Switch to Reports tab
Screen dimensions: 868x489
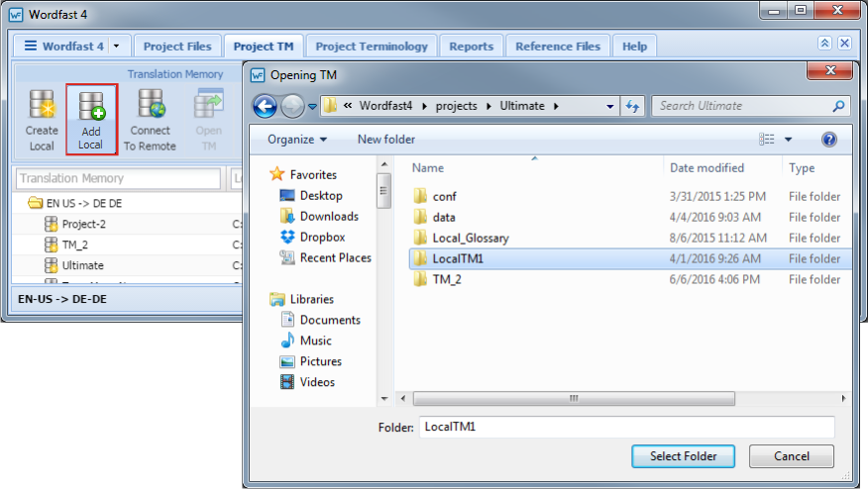click(x=471, y=47)
